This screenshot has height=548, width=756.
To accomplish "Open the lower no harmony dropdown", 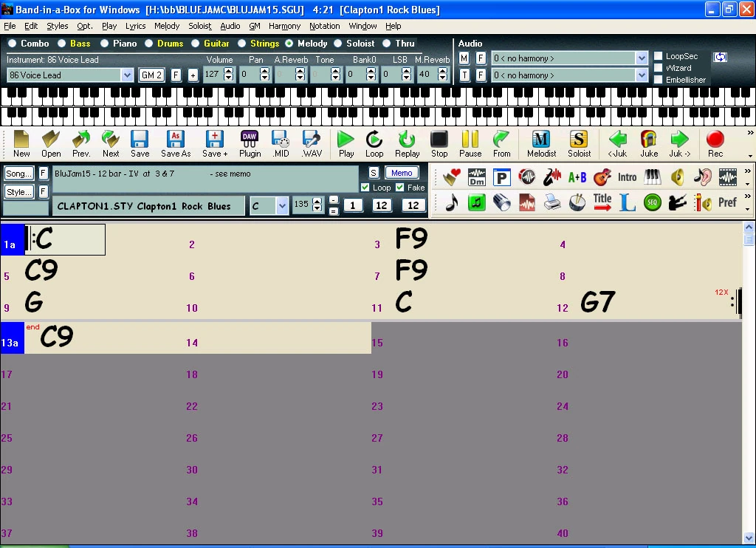I will (x=642, y=75).
